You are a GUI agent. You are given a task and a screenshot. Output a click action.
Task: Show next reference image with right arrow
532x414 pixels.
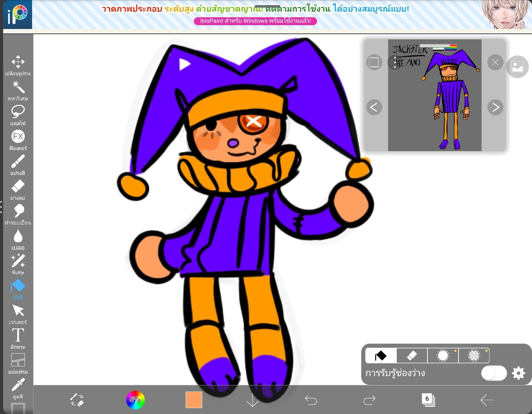click(495, 107)
